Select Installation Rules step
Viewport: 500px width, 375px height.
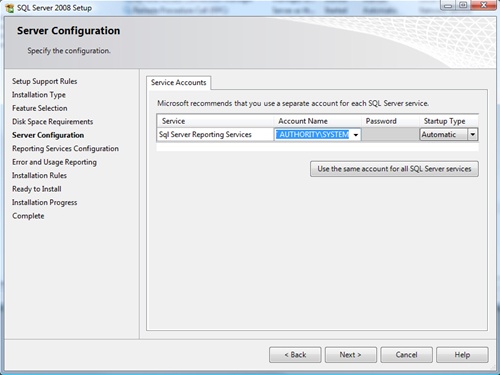pyautogui.click(x=39, y=175)
